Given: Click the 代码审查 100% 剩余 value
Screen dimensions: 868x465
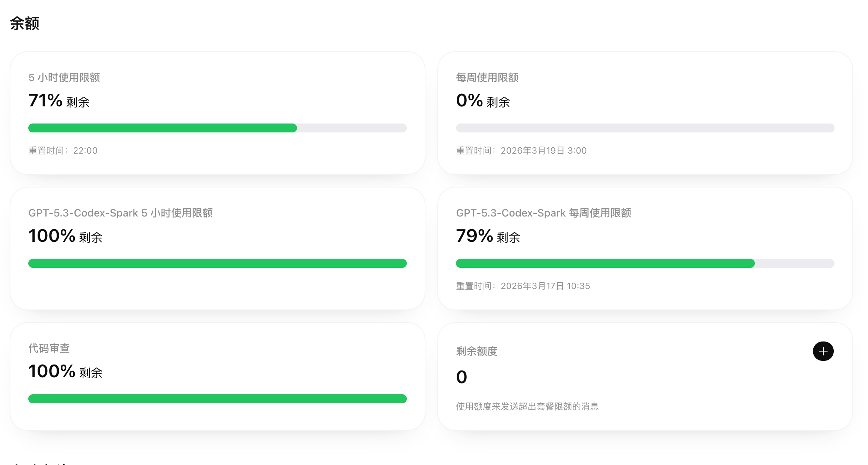Looking at the screenshot, I should 66,372.
